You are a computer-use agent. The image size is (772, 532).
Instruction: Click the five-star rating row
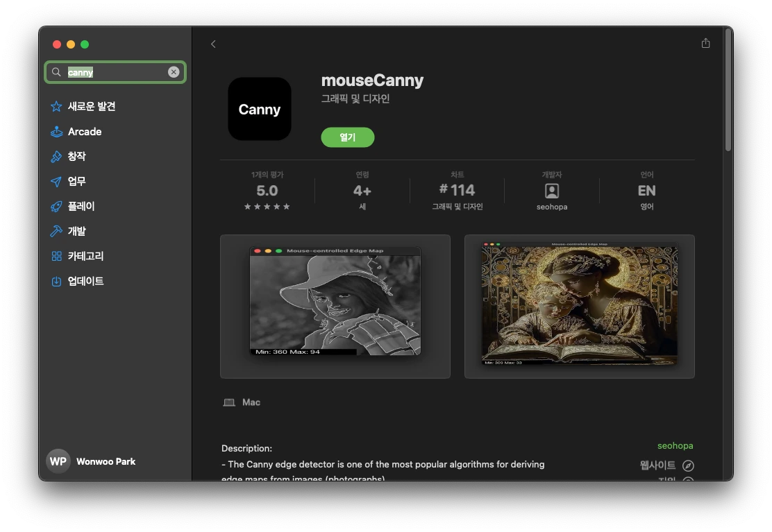pyautogui.click(x=267, y=207)
